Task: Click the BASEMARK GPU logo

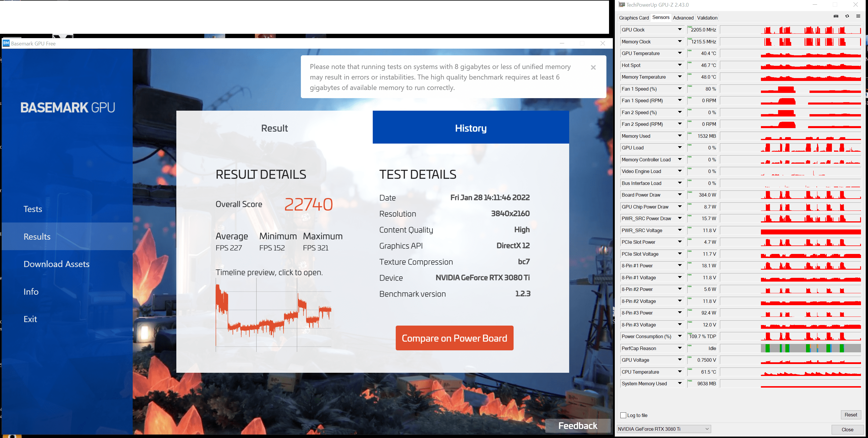Action: tap(68, 107)
